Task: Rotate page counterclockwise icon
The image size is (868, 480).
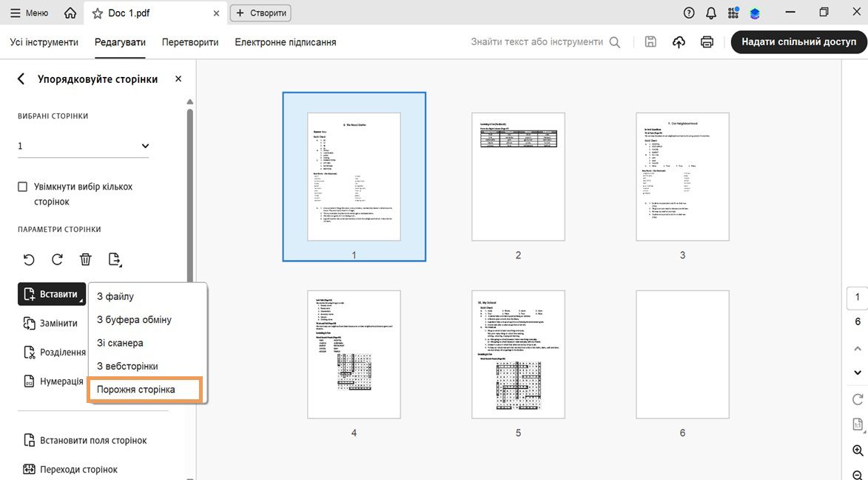Action: (x=29, y=259)
